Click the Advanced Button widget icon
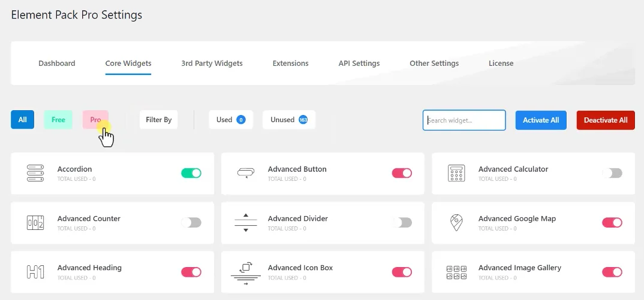The height and width of the screenshot is (300, 644). point(246,173)
